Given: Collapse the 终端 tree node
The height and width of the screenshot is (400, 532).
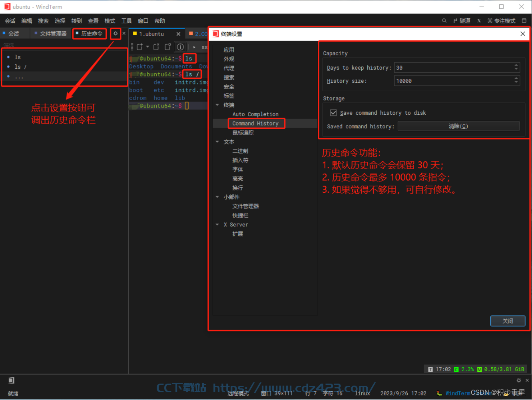Looking at the screenshot, I should click(x=217, y=105).
